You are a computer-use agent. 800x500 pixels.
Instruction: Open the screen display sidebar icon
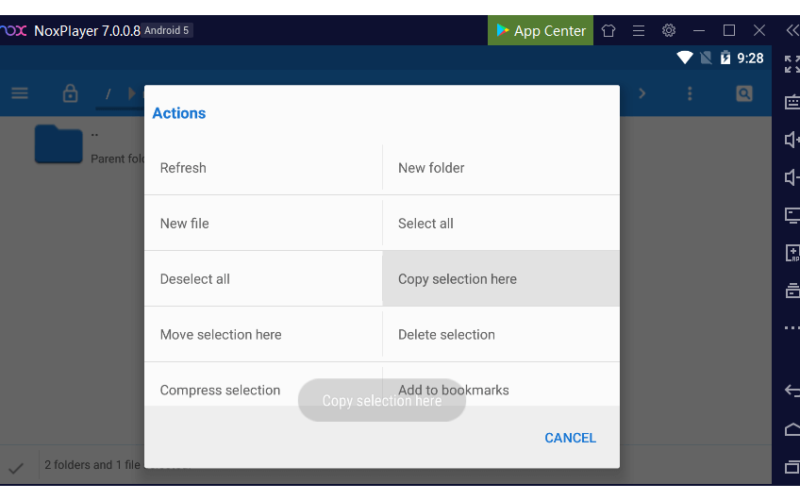pos(792,215)
